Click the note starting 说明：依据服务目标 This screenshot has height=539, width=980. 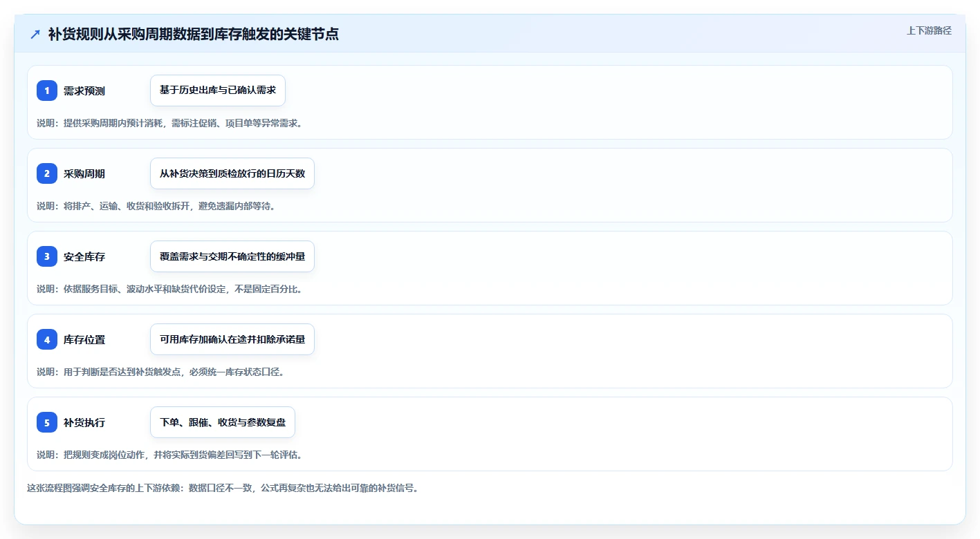click(169, 289)
